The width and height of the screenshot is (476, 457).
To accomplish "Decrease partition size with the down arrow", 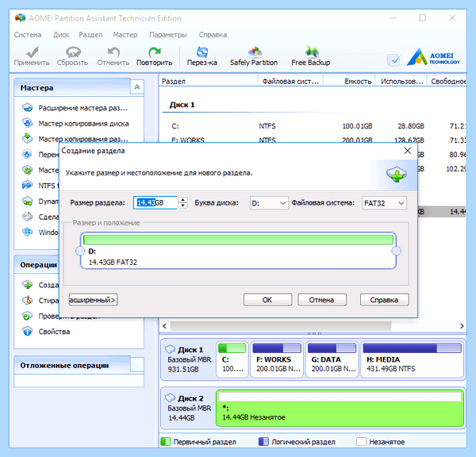I will [182, 205].
